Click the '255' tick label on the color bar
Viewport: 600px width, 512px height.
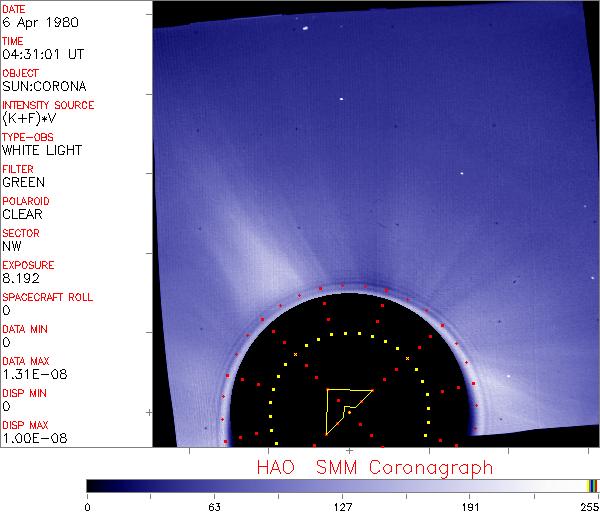coord(588,505)
